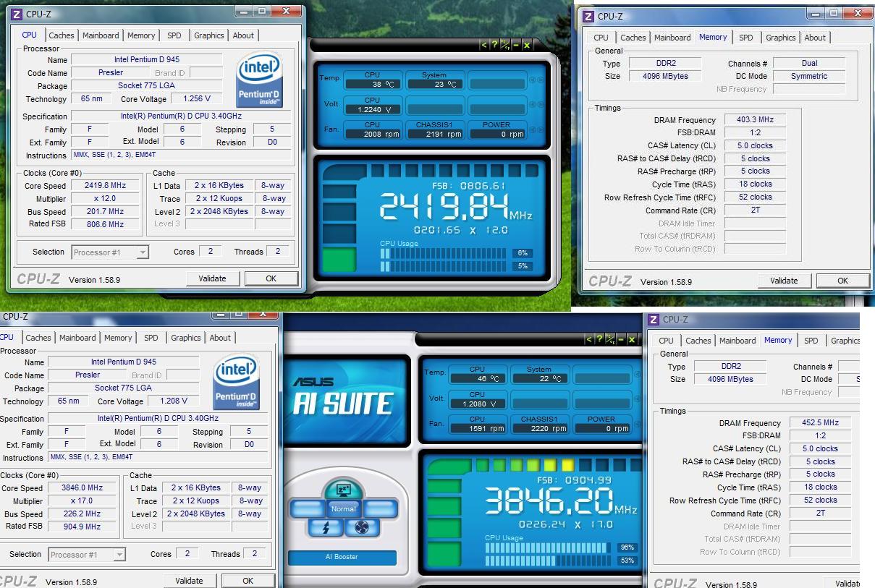Select the sleeping-monitor power saving icon in AI Suite

(343, 489)
